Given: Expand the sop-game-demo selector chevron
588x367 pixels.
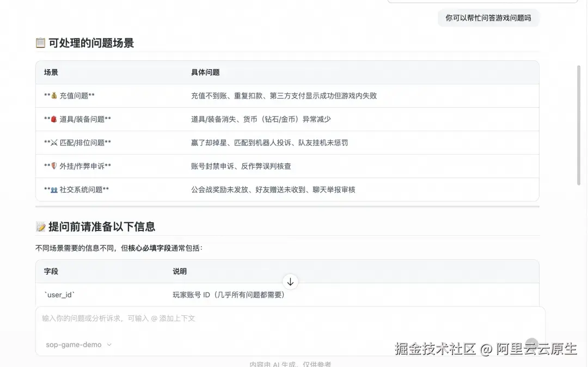Looking at the screenshot, I should tap(108, 345).
